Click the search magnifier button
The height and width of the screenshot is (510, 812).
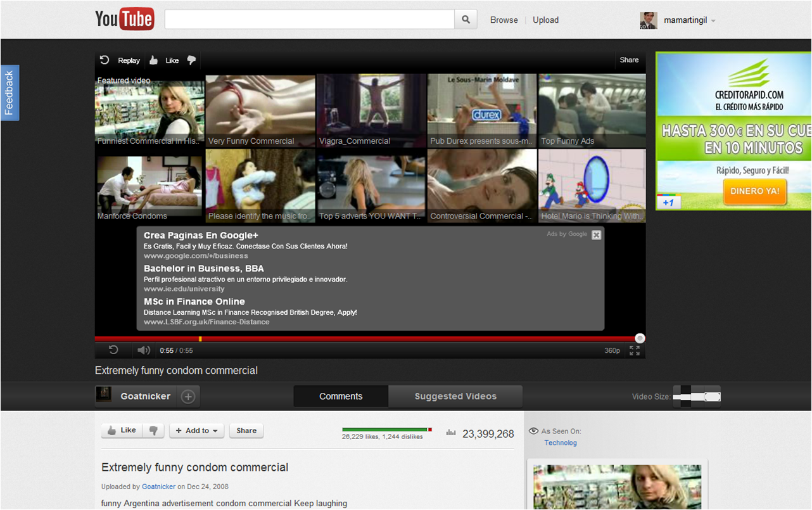466,20
